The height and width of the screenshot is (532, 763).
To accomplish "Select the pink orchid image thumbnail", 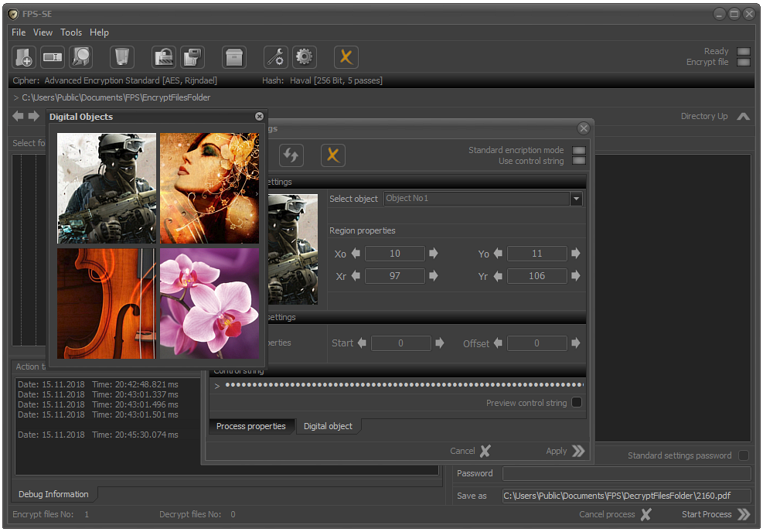I will pos(209,303).
